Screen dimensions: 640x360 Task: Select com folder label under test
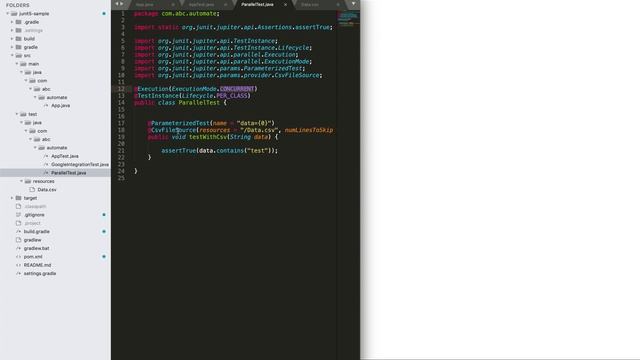[42, 131]
